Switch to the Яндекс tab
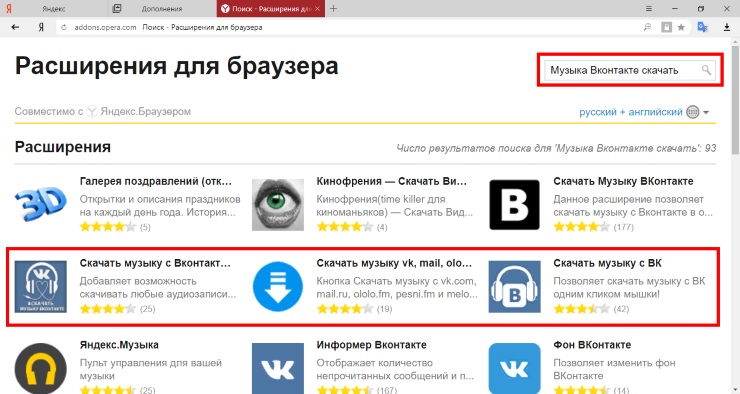This screenshot has height=394, width=740. [54, 8]
